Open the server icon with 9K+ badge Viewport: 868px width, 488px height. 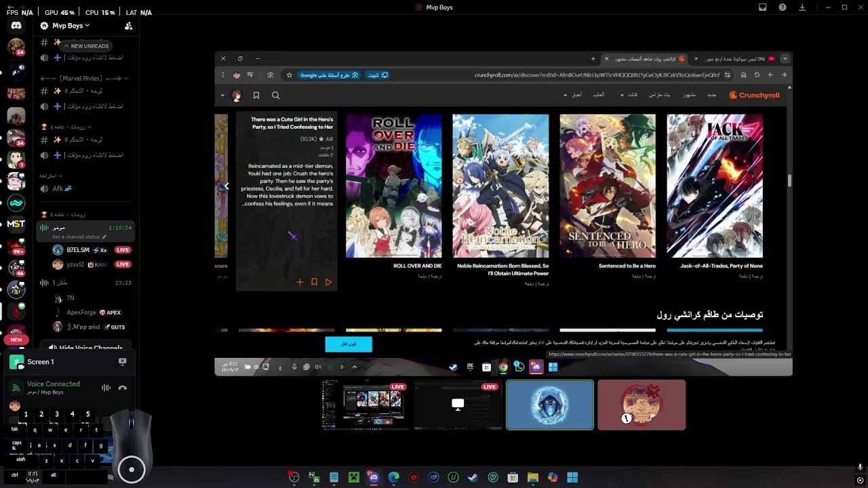click(x=16, y=247)
